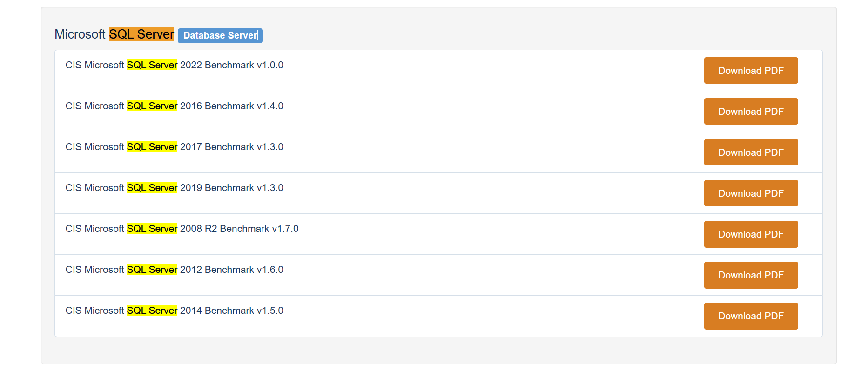Viewport: 868px width, 370px height.
Task: Download the SQL Server 2016 Benchmark PDF
Action: click(751, 112)
